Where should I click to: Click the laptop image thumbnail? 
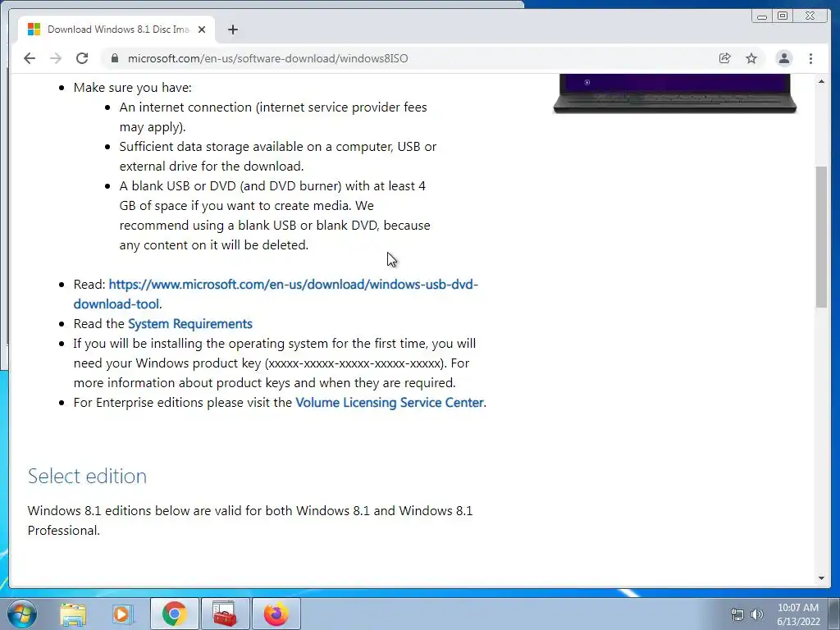tap(674, 94)
